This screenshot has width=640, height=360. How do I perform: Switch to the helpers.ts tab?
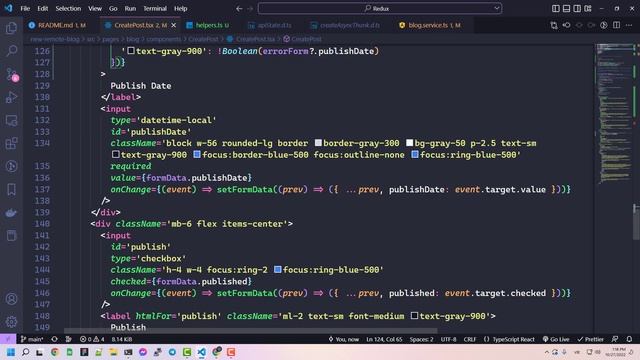tap(208, 25)
